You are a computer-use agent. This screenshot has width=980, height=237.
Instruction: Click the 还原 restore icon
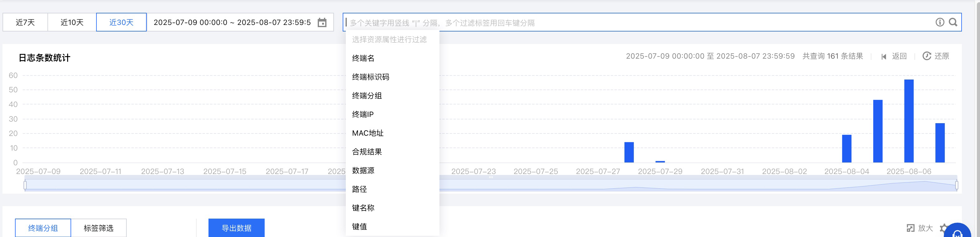(927, 56)
